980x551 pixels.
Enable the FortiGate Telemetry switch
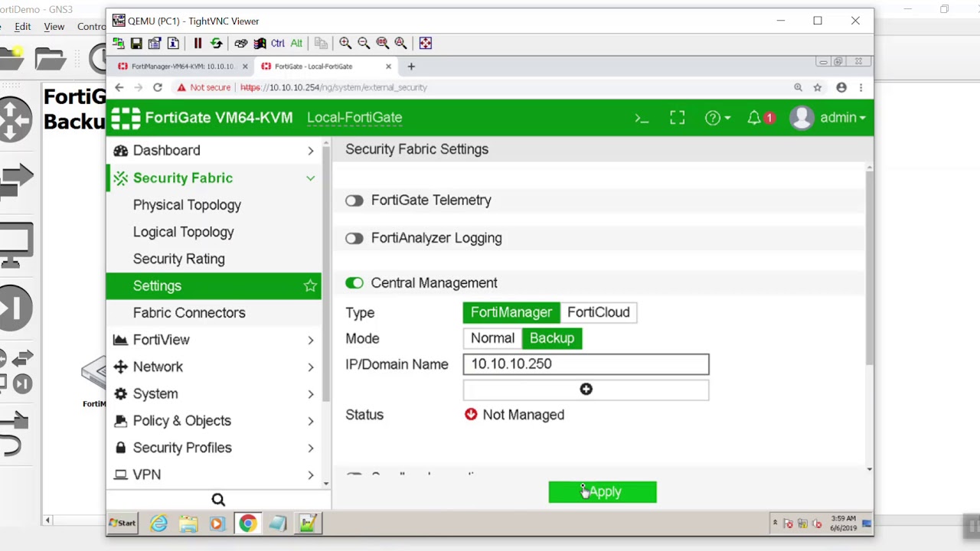[354, 201]
